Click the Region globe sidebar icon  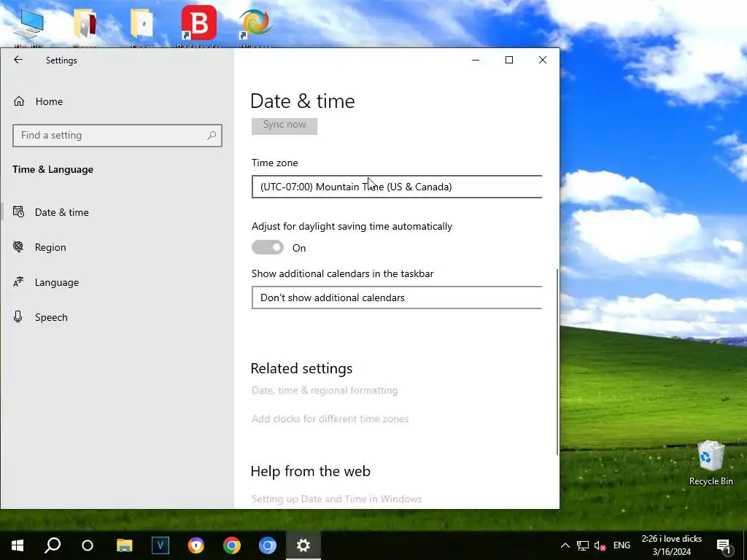point(18,246)
